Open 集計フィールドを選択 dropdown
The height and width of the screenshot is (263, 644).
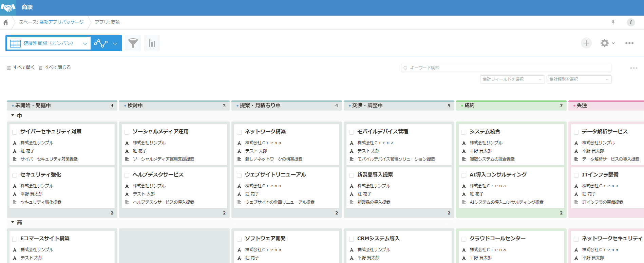click(512, 79)
